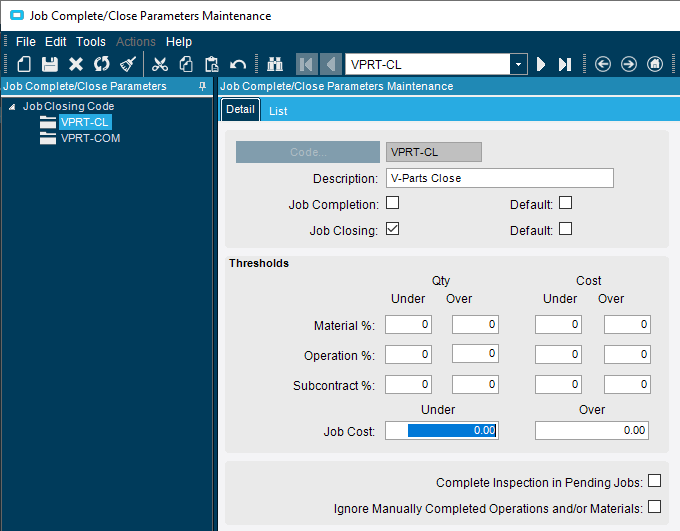The height and width of the screenshot is (531, 680).
Task: Click Material % Cost Under field
Action: click(x=558, y=324)
